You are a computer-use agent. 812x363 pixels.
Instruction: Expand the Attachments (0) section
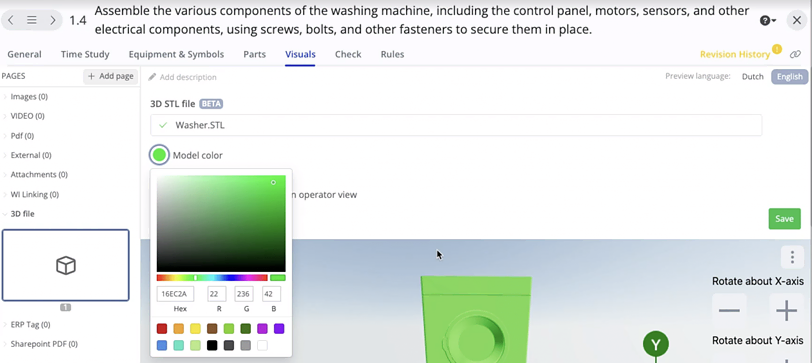click(x=39, y=175)
